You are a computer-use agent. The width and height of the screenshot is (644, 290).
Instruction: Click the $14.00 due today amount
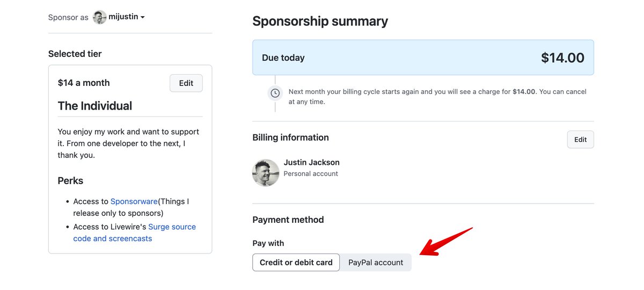tap(562, 57)
